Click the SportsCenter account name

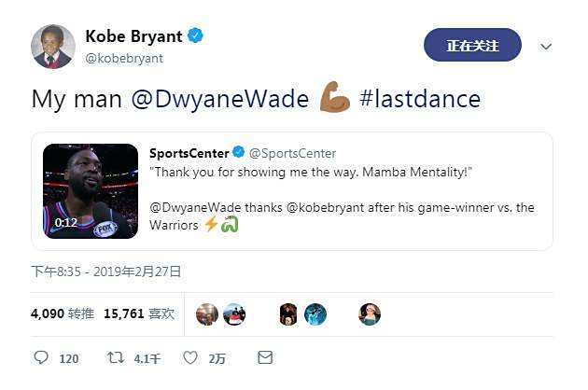pyautogui.click(x=189, y=153)
